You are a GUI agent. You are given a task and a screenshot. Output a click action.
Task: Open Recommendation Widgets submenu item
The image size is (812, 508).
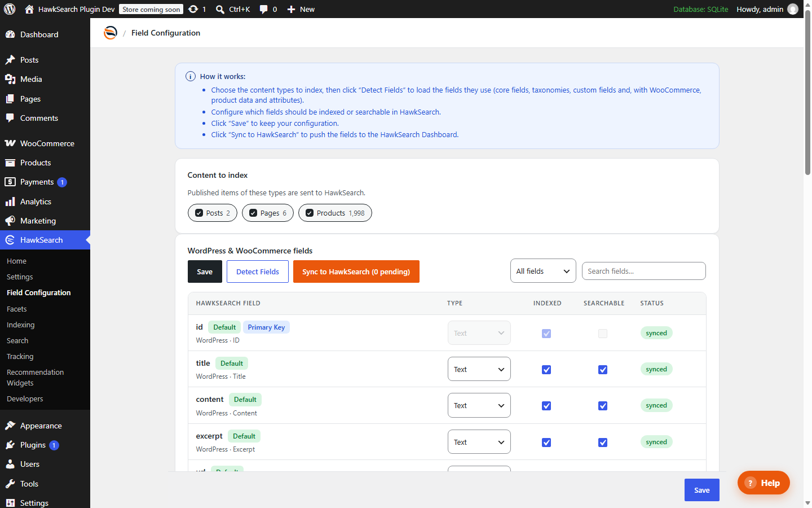coord(35,378)
